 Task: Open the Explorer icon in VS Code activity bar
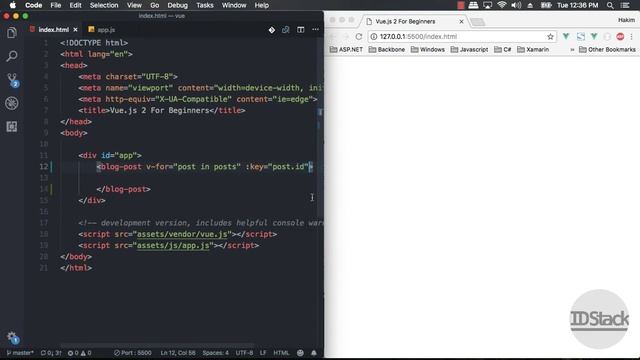click(x=12, y=33)
